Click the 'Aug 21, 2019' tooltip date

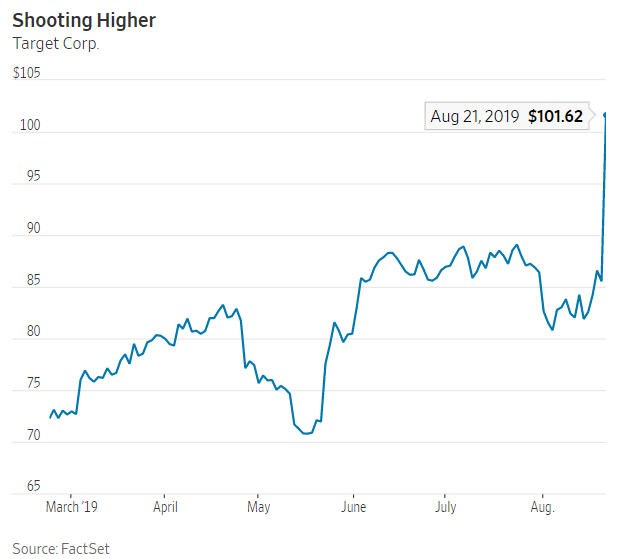pos(475,116)
